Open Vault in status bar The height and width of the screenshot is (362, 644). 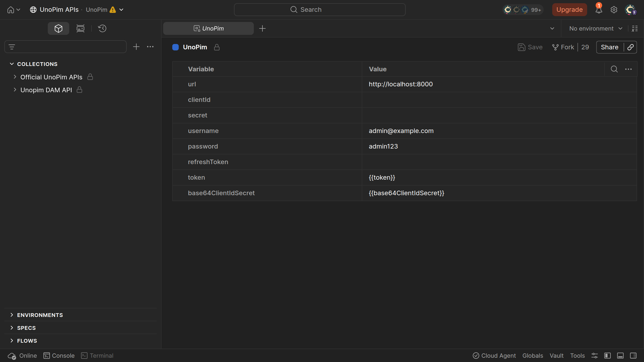556,356
